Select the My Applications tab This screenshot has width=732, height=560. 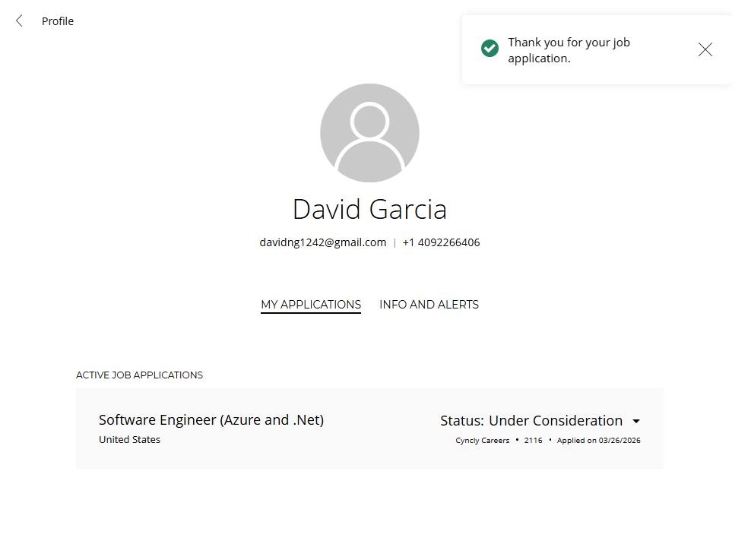[311, 305]
